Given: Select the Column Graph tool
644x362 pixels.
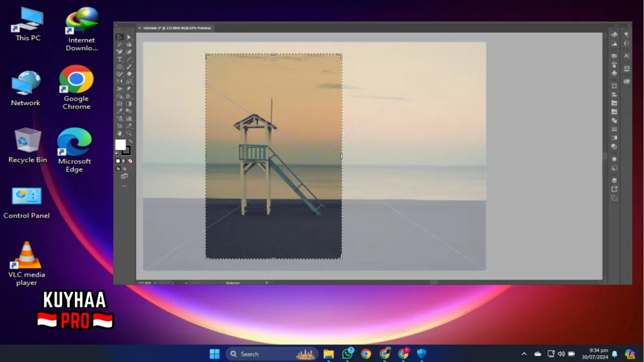Looking at the screenshot, I should pyautogui.click(x=129, y=119).
